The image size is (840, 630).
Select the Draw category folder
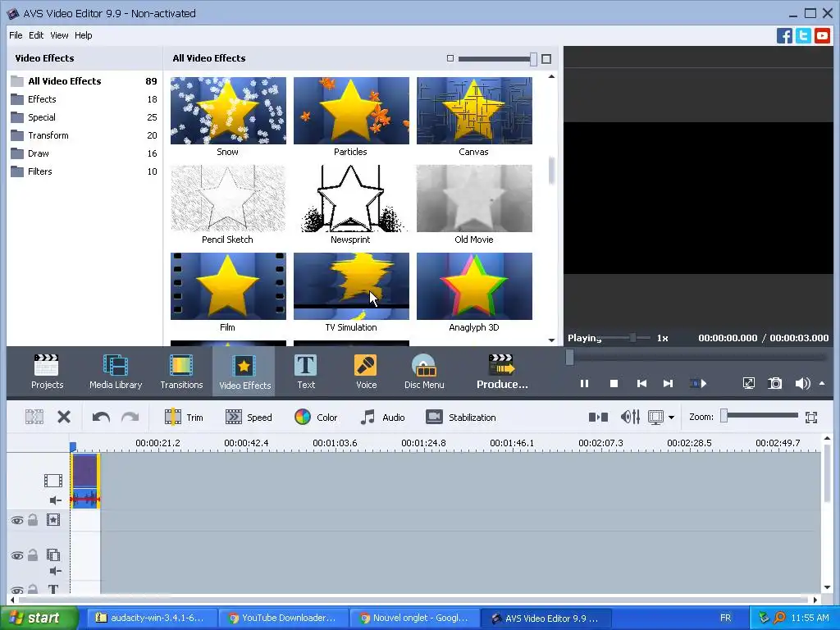coord(84,153)
